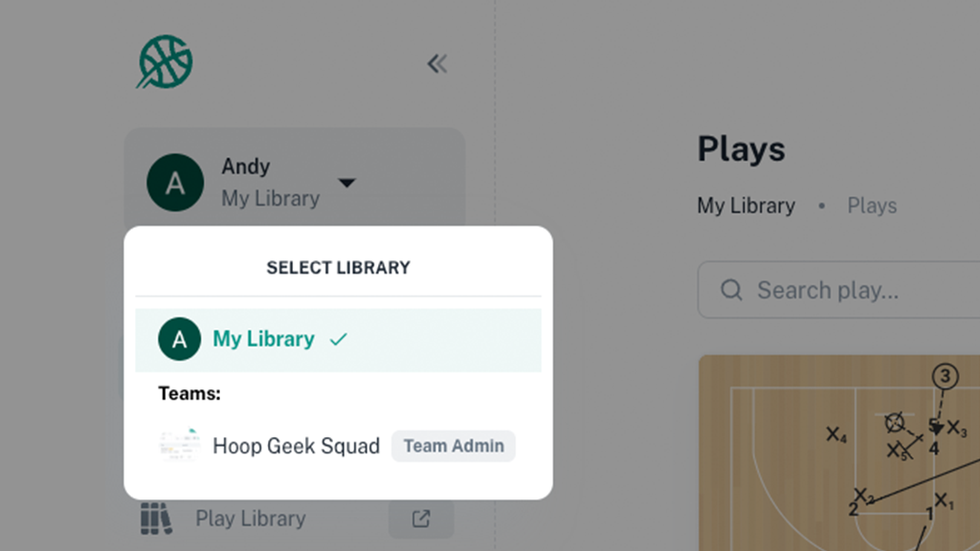
Task: Click the My Library avatar in popup
Action: pyautogui.click(x=179, y=340)
